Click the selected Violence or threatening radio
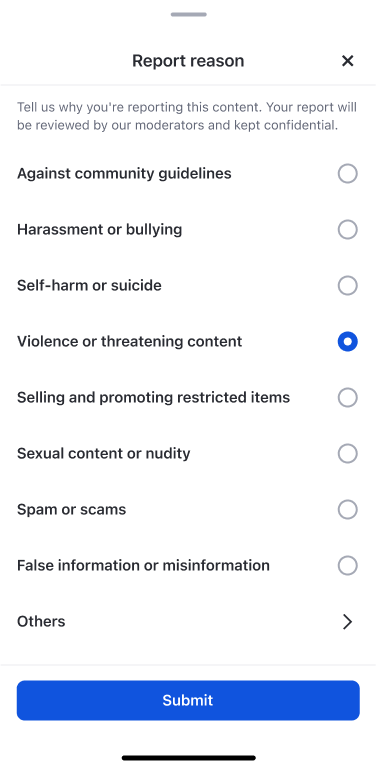Screen dimensions: 376x769 (x=348, y=341)
